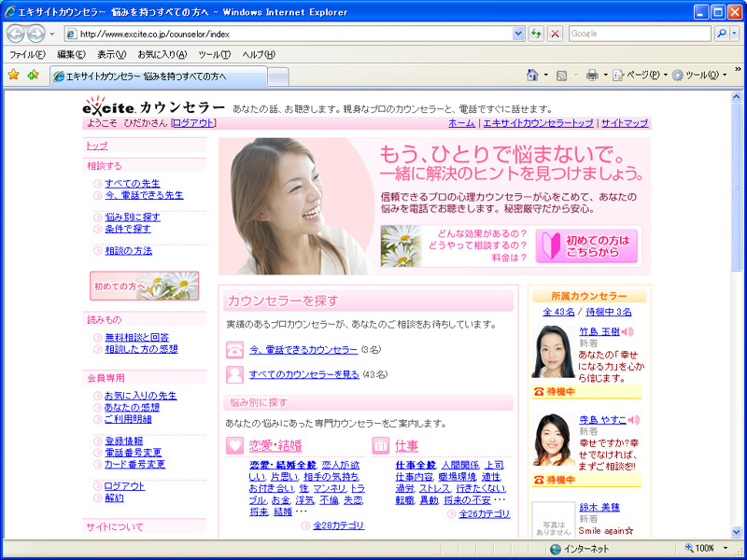Open the browser Home page icon
Screen dimensions: 747x560
click(x=532, y=76)
